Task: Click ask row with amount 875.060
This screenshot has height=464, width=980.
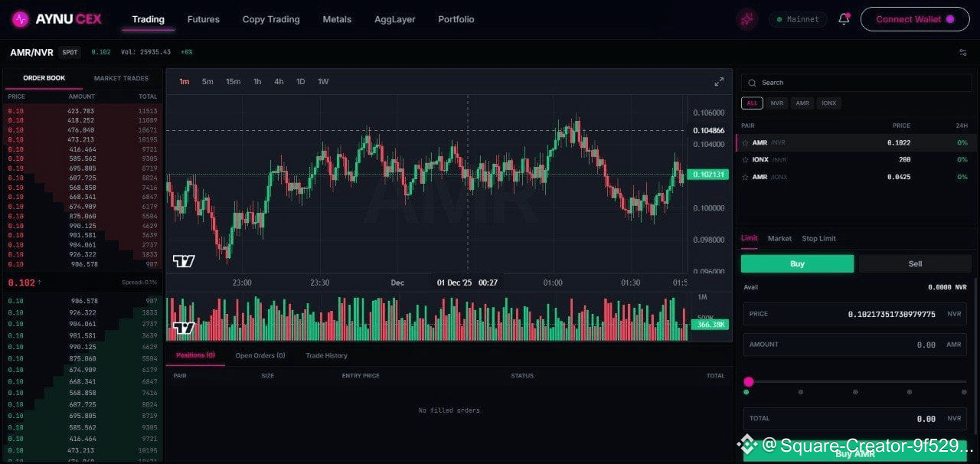Action: 83,216
